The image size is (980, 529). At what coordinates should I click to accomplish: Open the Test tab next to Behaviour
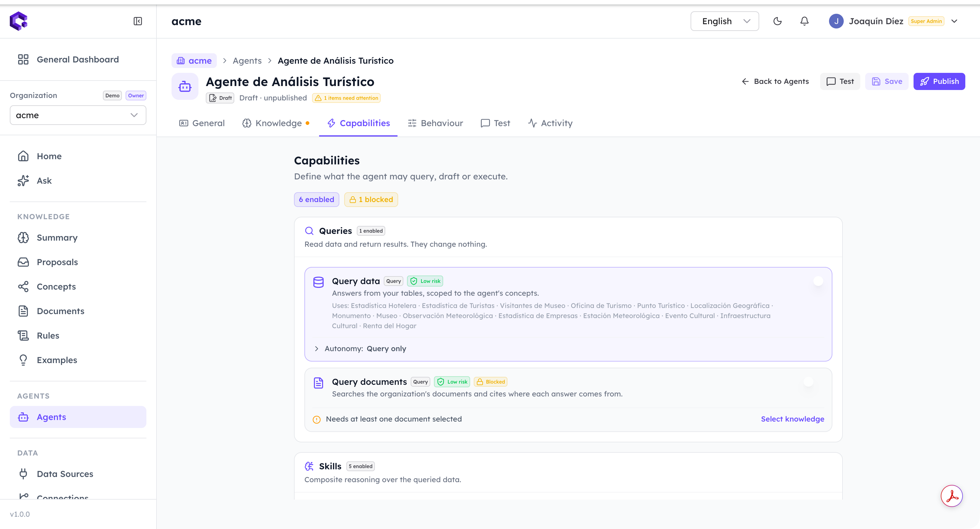[x=495, y=123]
